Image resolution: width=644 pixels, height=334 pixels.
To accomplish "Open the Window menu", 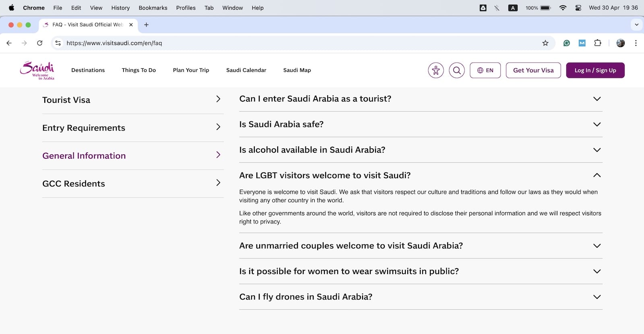I will click(x=233, y=8).
